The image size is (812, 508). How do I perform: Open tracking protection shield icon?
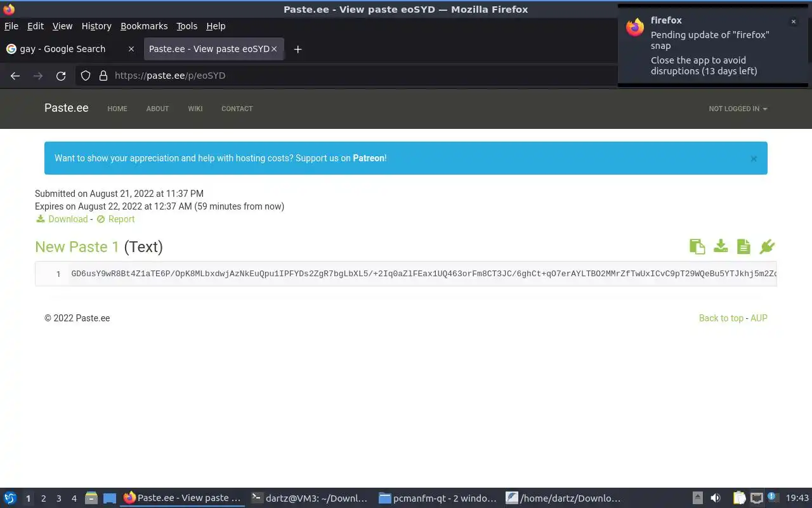click(86, 76)
